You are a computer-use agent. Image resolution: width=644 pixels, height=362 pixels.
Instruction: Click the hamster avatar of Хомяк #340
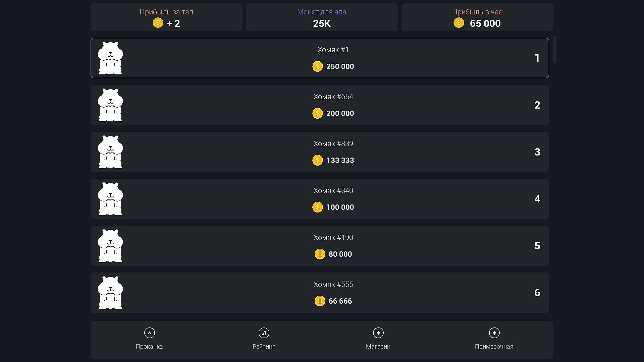pos(110,199)
